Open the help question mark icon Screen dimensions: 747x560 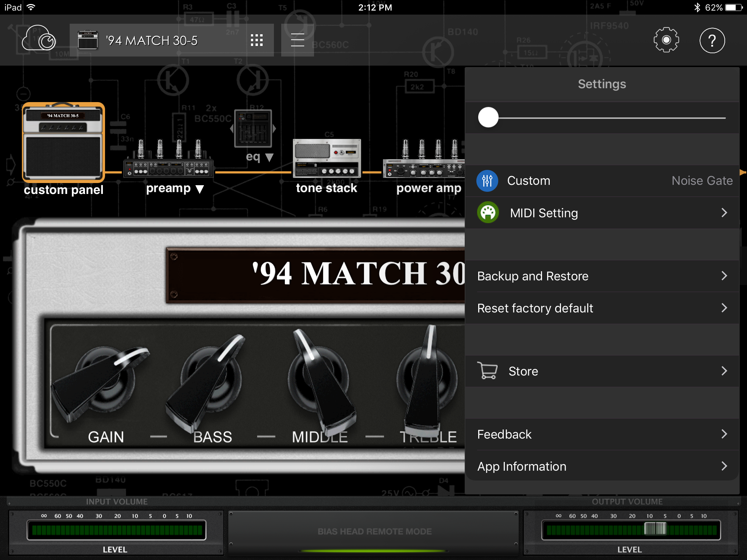[712, 40]
